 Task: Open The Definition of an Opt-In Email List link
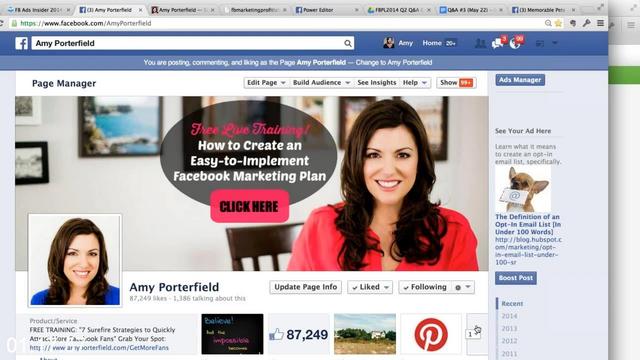click(x=528, y=224)
